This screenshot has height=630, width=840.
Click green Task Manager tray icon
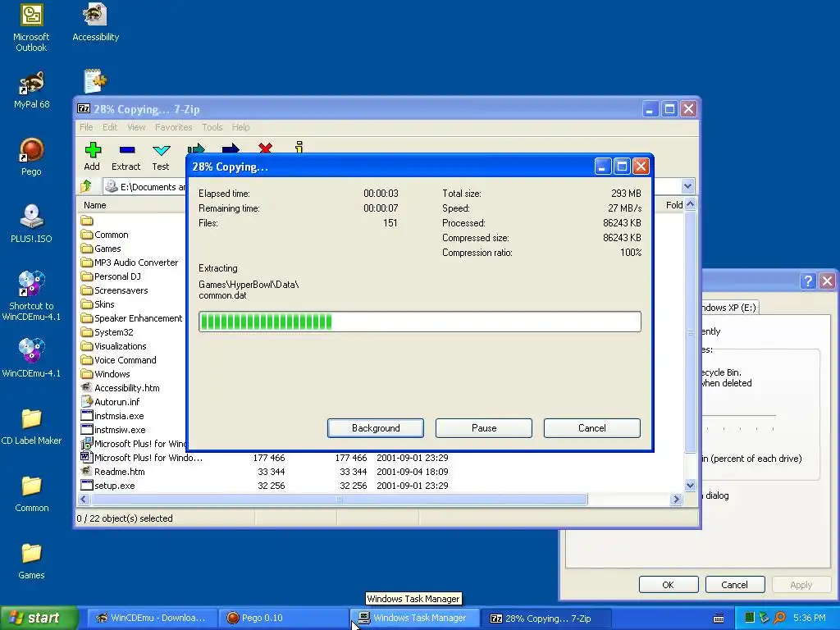click(x=749, y=618)
